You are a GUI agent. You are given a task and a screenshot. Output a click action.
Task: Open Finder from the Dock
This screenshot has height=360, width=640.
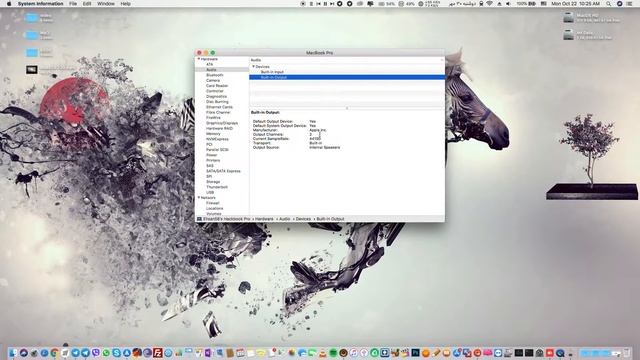click(13, 353)
